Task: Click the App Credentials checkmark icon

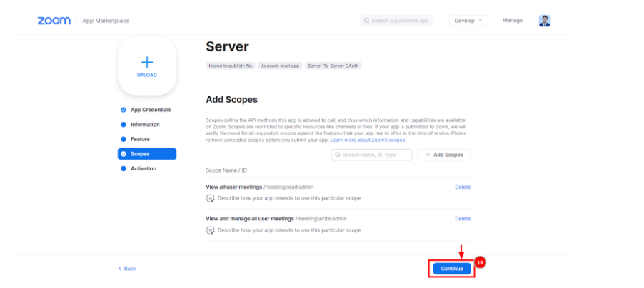Action: point(124,110)
